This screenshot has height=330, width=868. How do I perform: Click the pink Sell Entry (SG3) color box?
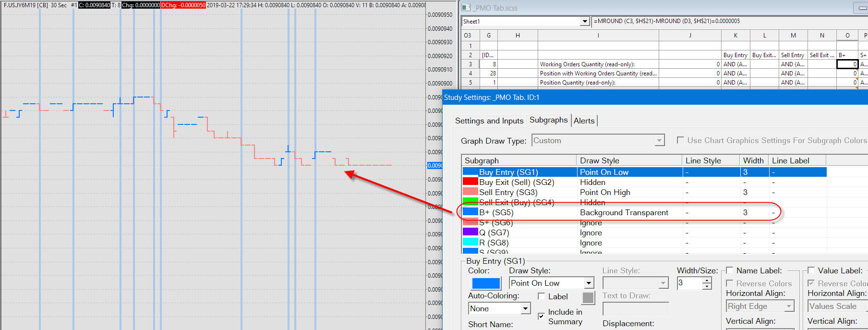[x=470, y=192]
